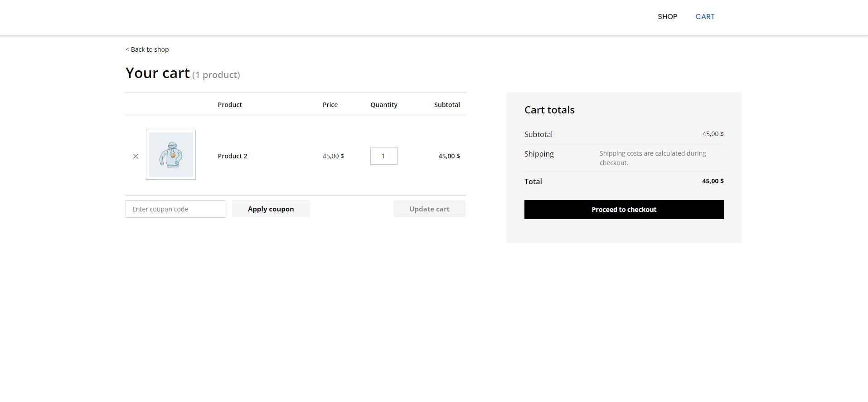The height and width of the screenshot is (402, 868).
Task: Open the Product 2 name link
Action: 233,156
